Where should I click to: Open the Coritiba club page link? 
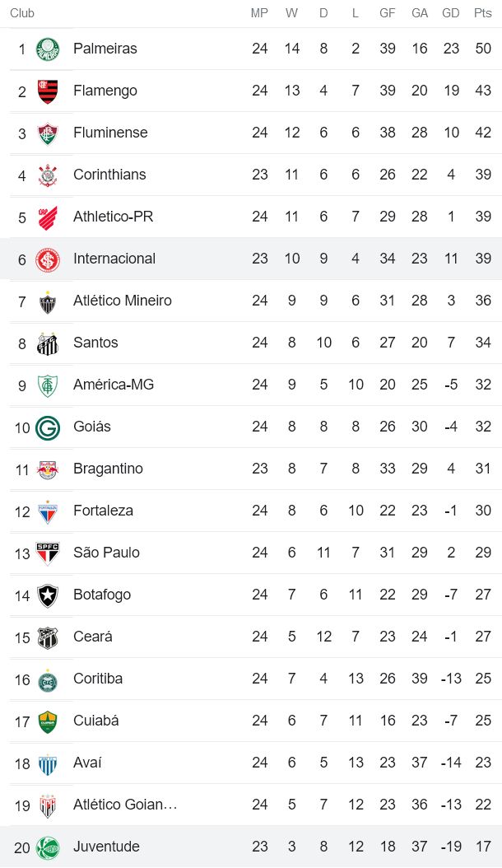pyautogui.click(x=98, y=679)
